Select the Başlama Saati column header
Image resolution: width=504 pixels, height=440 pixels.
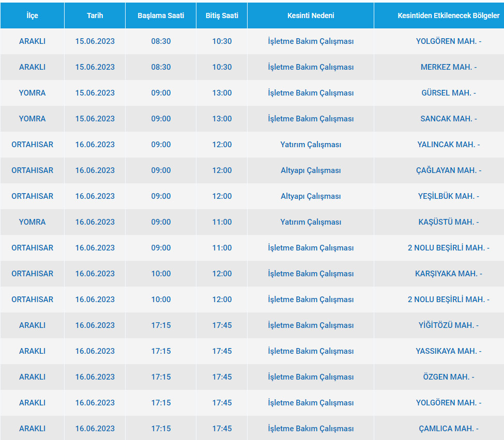[x=161, y=15]
